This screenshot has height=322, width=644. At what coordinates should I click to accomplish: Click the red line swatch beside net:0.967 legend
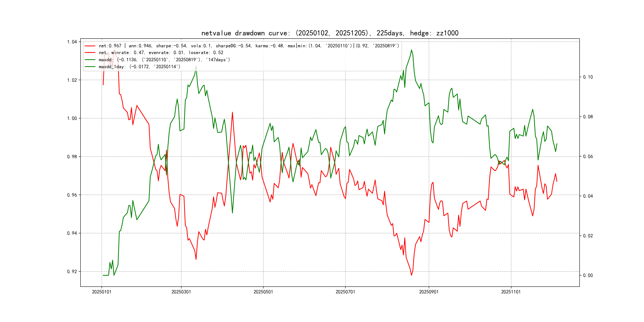click(90, 46)
